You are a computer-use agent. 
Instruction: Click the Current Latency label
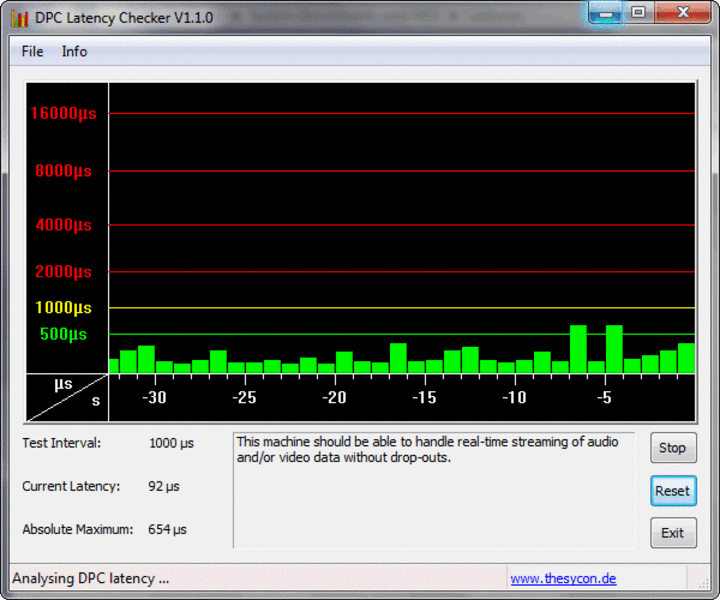[71, 487]
